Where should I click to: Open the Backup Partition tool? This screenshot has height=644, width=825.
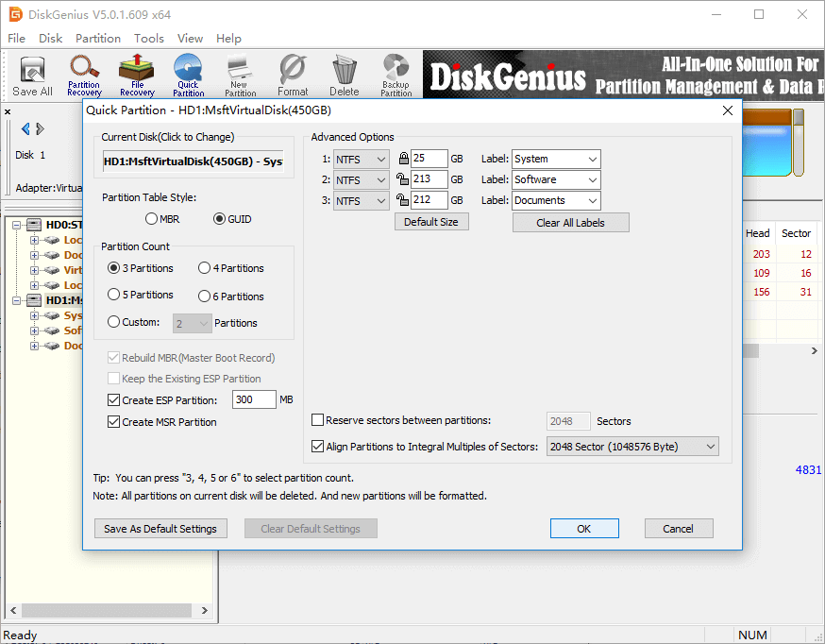[x=396, y=76]
